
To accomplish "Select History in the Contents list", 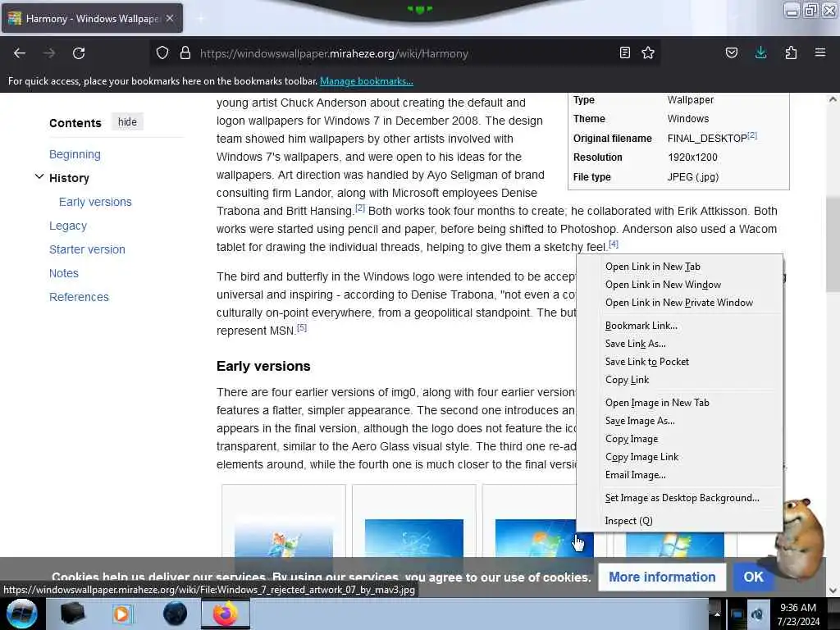I will [x=69, y=178].
